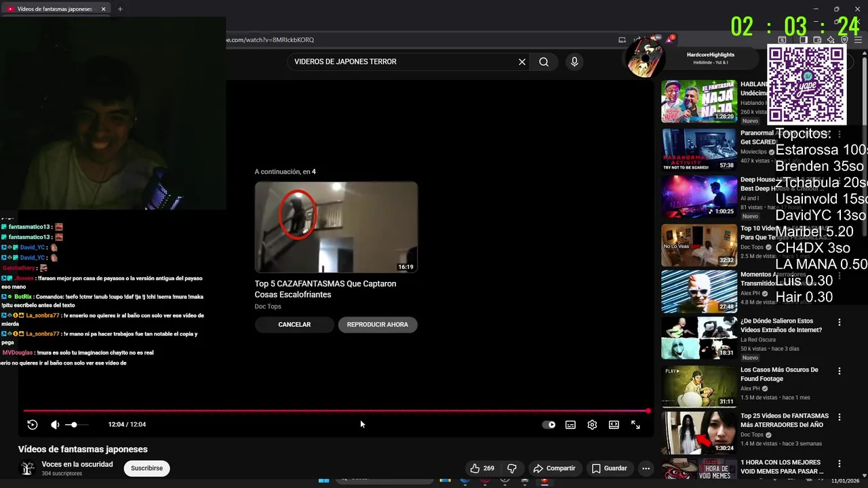
Task: Cancel the upcoming autoplay video
Action: point(294,325)
